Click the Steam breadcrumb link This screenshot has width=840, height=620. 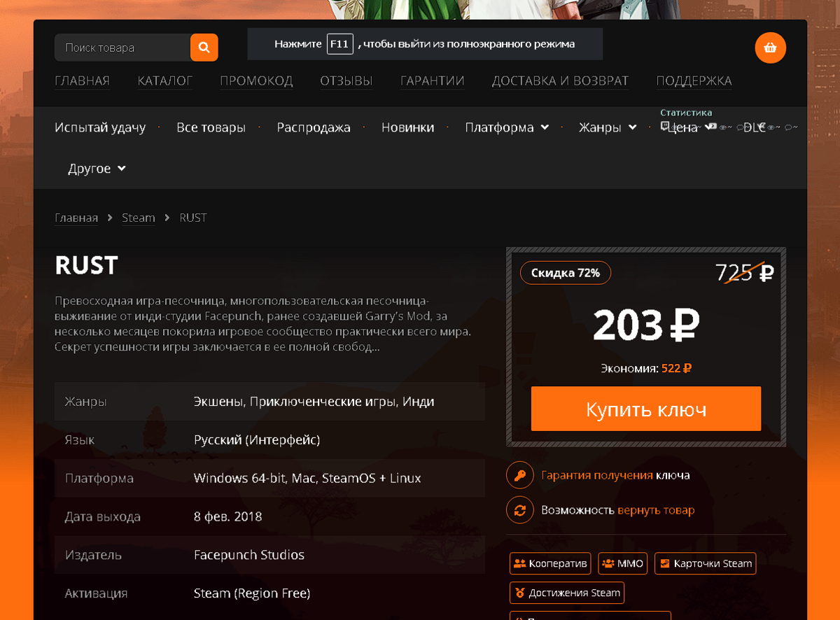click(139, 218)
